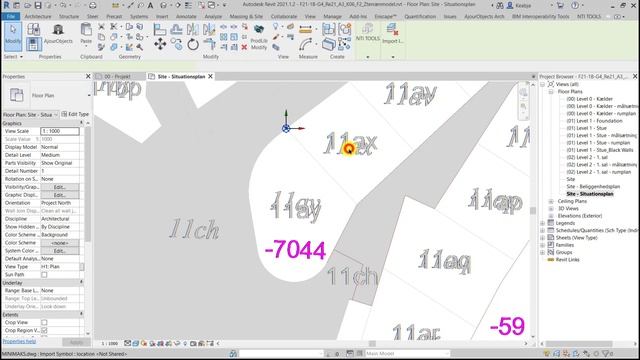Expand the Legends node
Screen dimensions: 640x360
(542, 223)
